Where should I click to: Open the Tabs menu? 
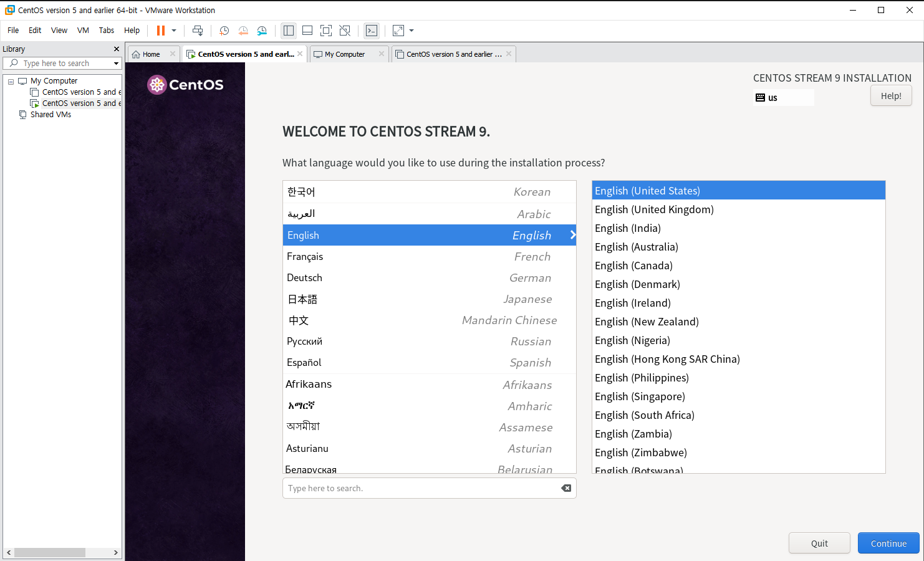pos(107,30)
